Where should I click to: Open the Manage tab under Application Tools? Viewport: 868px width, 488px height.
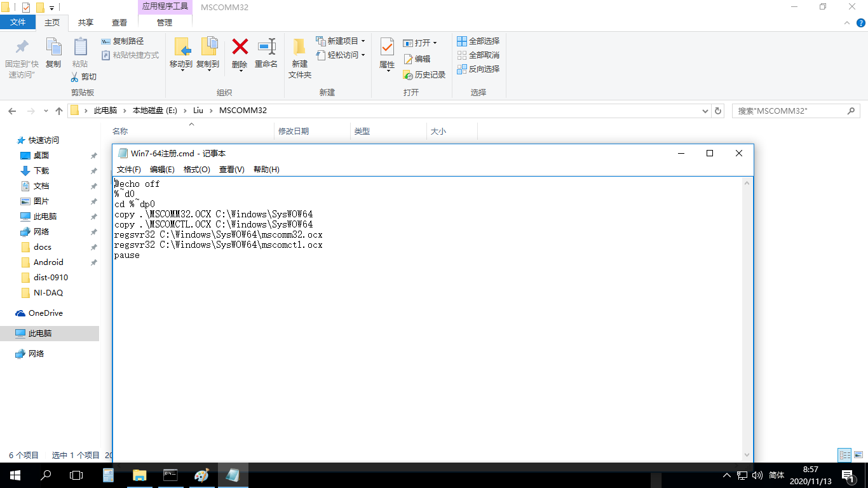(165, 22)
